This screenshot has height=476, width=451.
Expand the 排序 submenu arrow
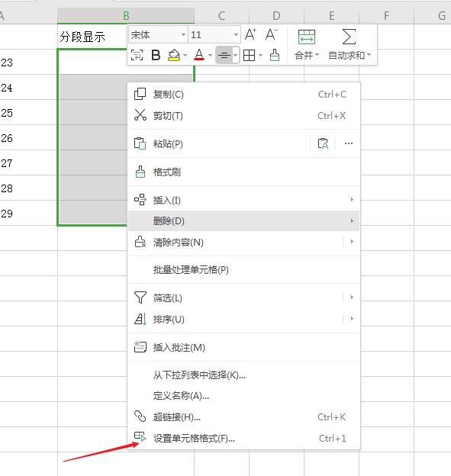352,318
